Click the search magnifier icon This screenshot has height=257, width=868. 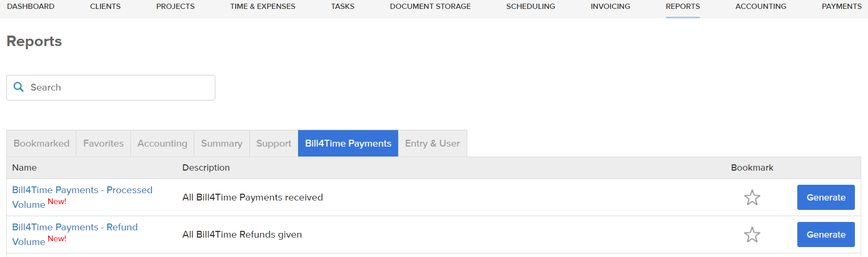click(x=18, y=87)
